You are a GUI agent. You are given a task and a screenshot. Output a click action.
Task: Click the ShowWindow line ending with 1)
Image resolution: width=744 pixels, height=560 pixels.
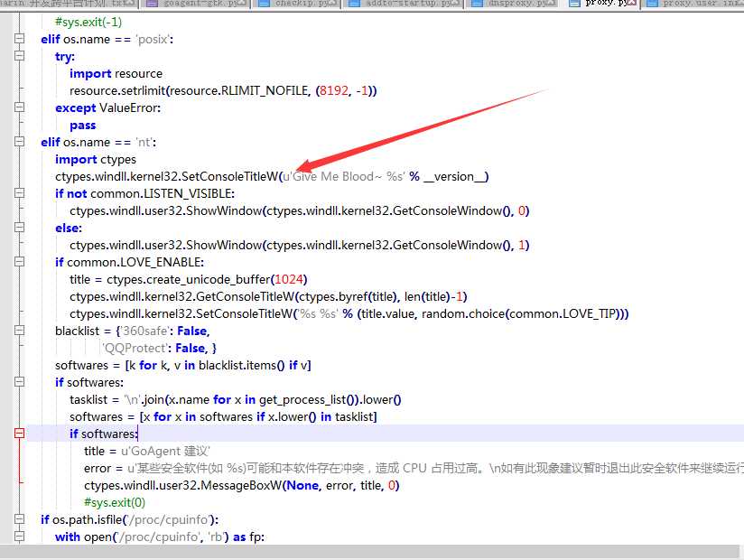[x=299, y=245]
